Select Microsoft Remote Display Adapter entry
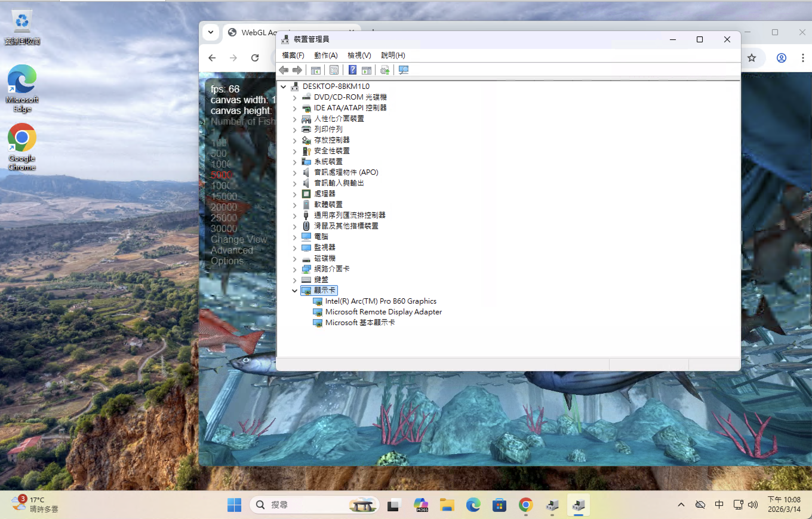 pyautogui.click(x=383, y=312)
